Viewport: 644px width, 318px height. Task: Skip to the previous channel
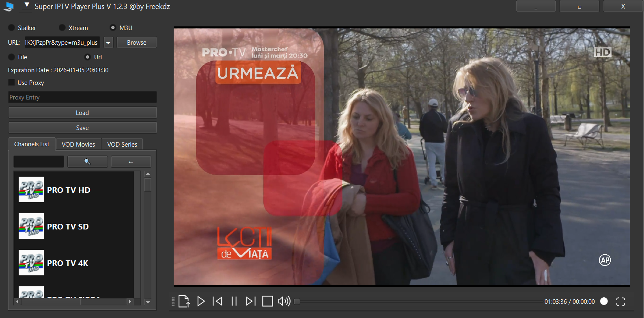(218, 301)
